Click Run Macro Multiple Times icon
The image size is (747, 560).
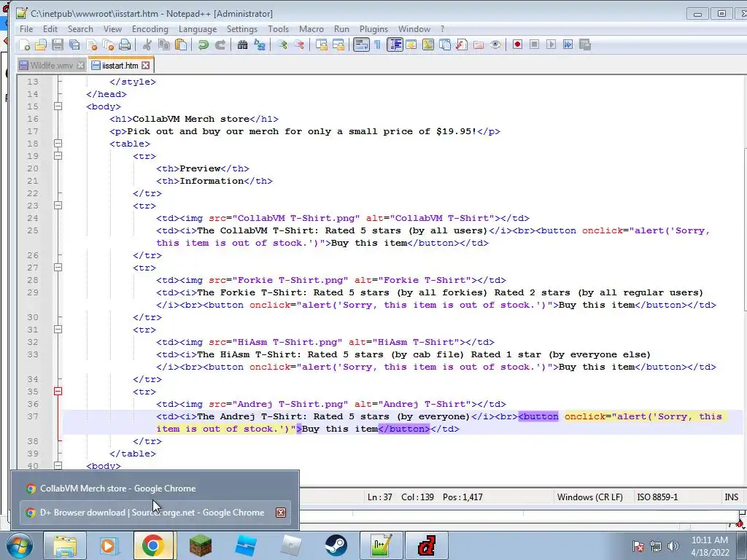click(x=568, y=44)
